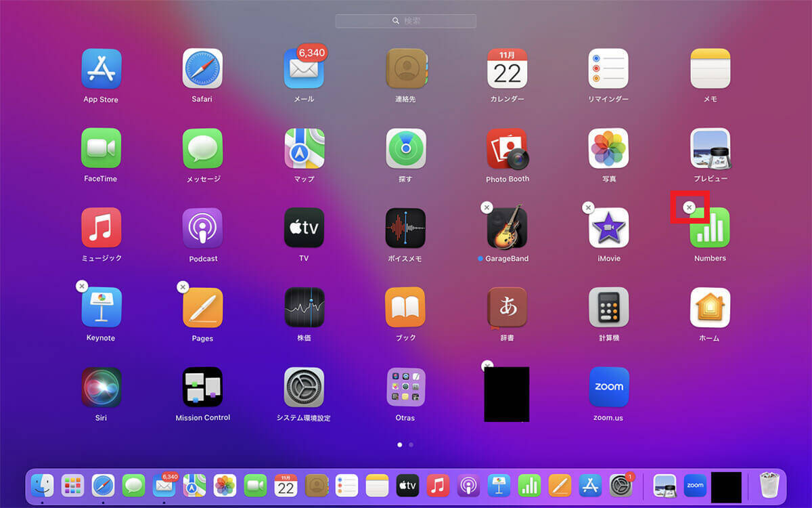Screen dimensions: 812x508
Task: Open the 辞書 dictionary app
Action: point(507,308)
